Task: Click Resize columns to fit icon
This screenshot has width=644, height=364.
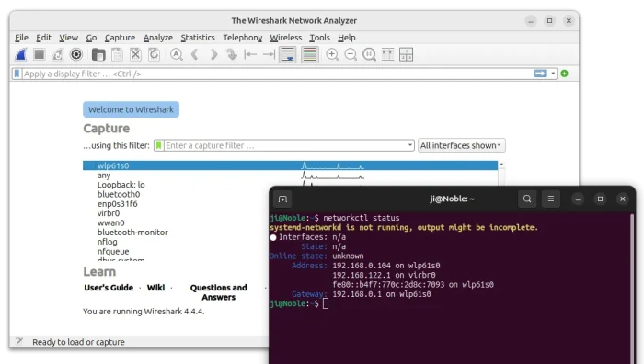Action: (387, 54)
